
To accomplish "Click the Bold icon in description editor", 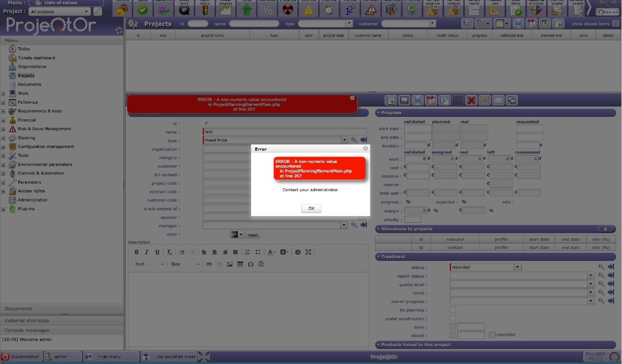I will tap(136, 252).
